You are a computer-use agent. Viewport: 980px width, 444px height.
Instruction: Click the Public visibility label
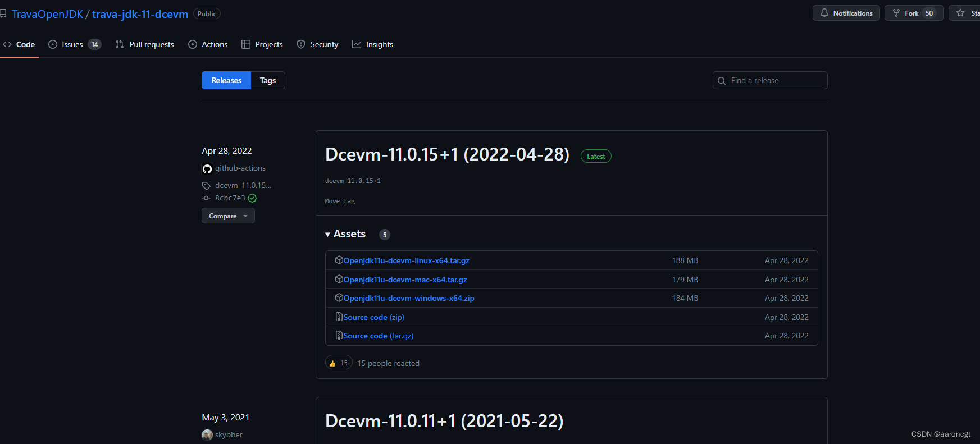click(207, 14)
